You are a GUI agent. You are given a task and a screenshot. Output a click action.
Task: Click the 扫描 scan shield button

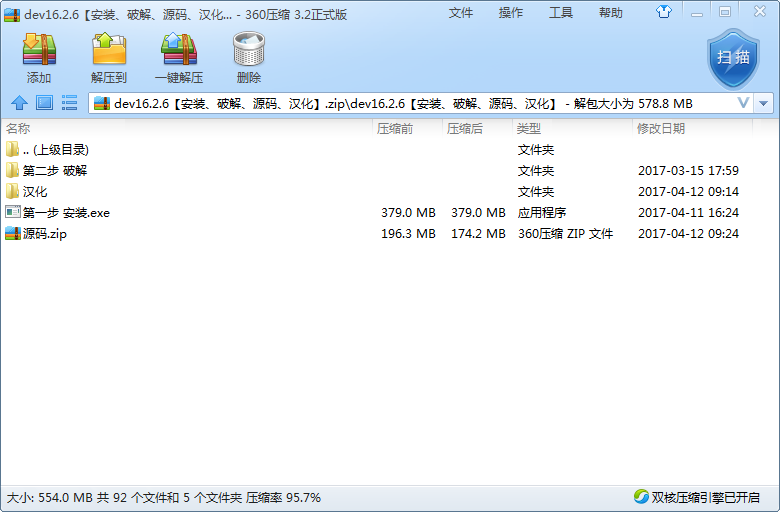coord(733,59)
